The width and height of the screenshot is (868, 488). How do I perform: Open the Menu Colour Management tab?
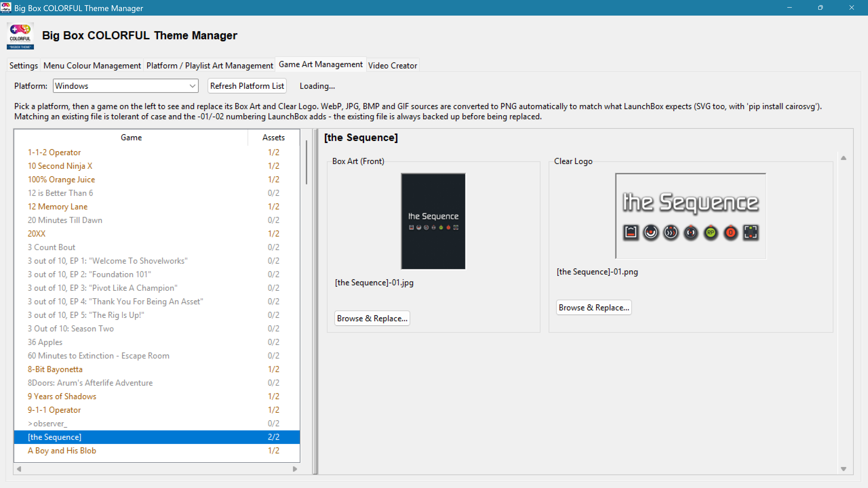pyautogui.click(x=92, y=65)
